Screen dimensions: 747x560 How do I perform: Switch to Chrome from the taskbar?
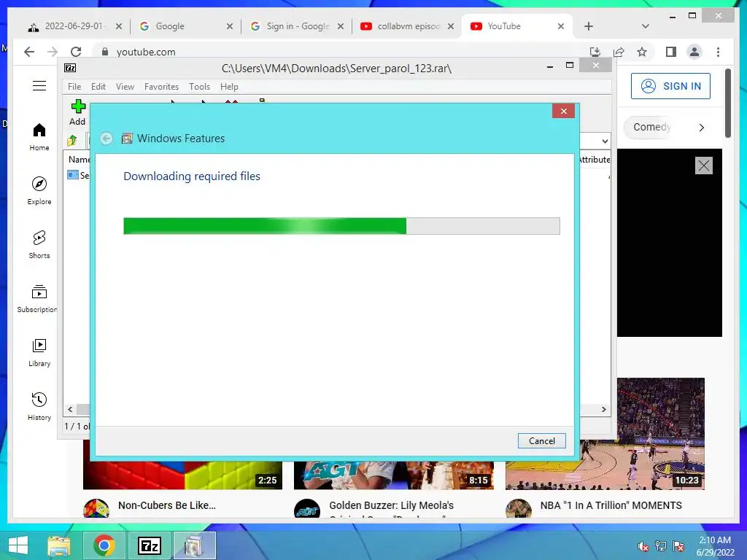click(x=104, y=545)
